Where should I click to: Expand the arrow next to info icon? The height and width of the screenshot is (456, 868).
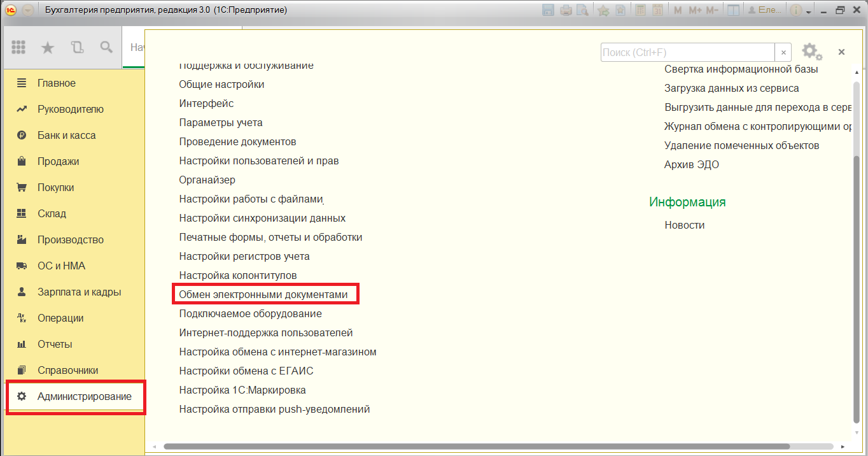pos(809,11)
